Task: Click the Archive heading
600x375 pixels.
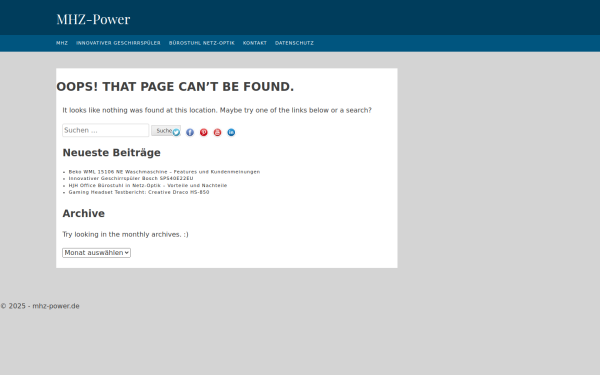Action: pyautogui.click(x=83, y=214)
